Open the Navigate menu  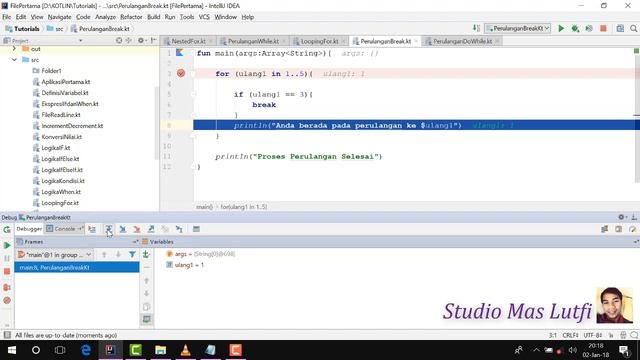coord(59,17)
